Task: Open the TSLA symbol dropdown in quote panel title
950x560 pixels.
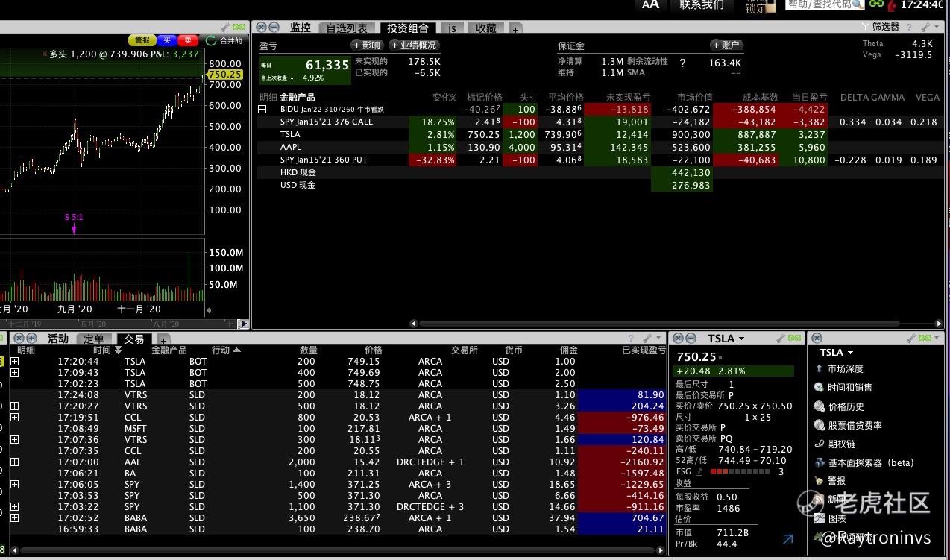Action: (x=741, y=339)
